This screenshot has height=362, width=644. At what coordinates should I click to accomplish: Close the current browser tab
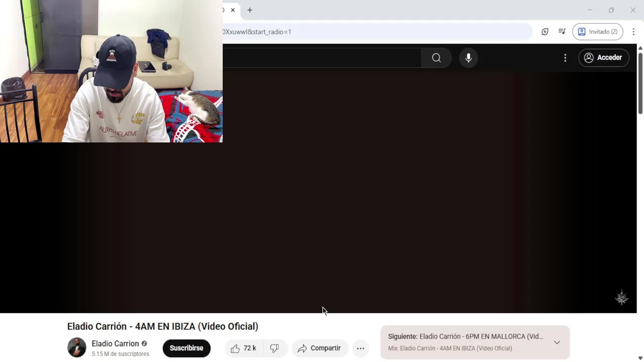pyautogui.click(x=233, y=10)
